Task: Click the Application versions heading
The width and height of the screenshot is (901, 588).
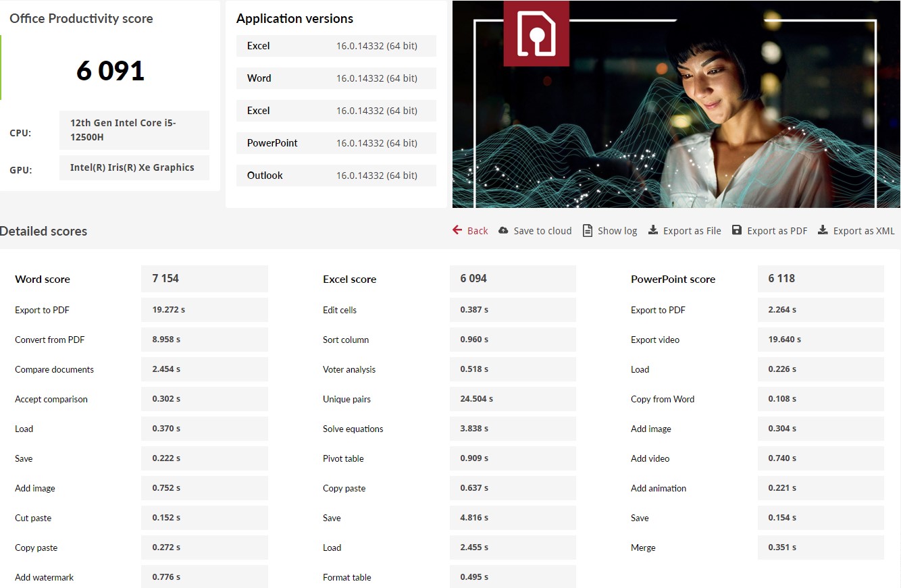Action: click(294, 19)
